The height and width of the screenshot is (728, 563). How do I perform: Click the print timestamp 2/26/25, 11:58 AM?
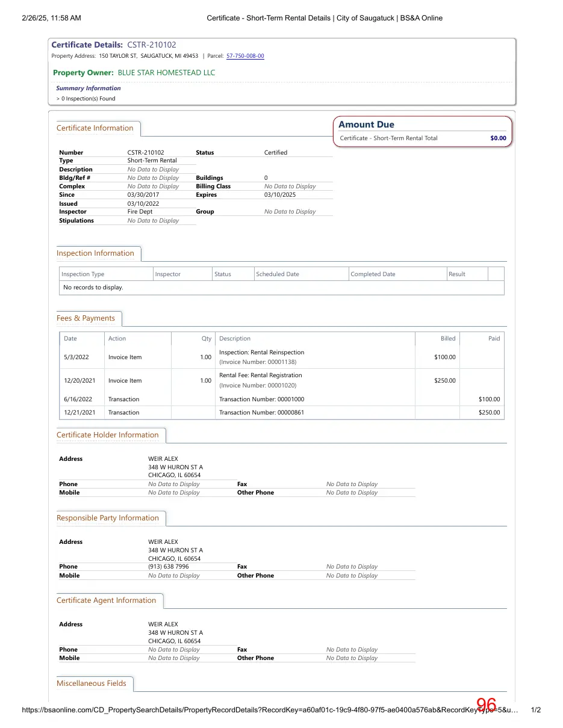coord(51,18)
